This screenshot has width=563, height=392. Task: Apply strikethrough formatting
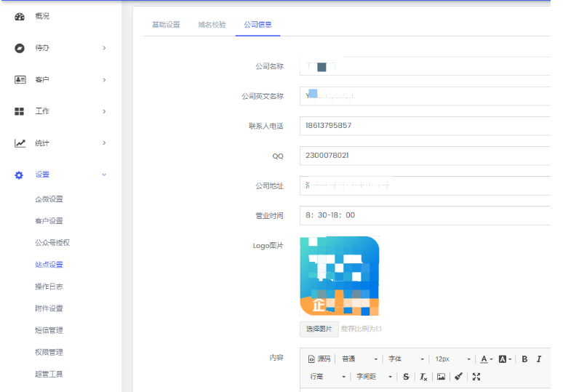pos(406,377)
